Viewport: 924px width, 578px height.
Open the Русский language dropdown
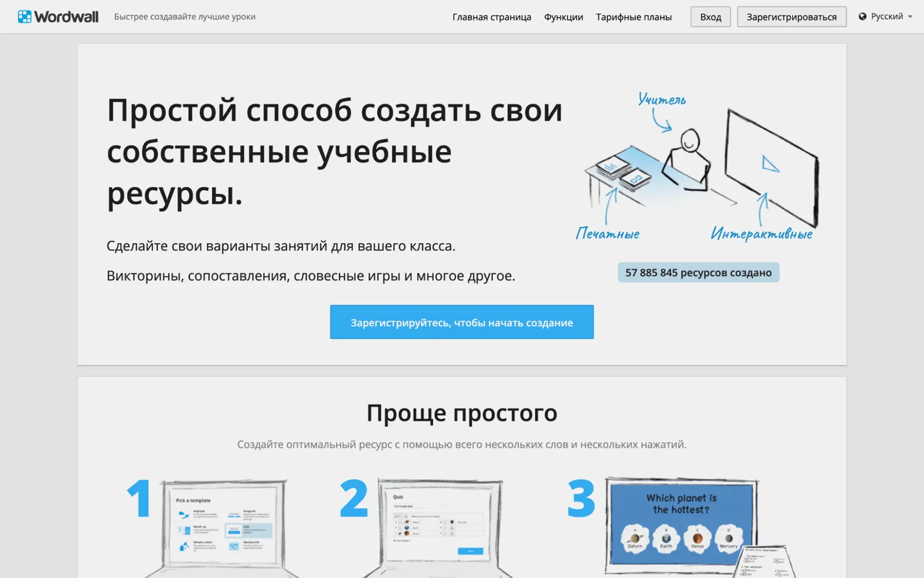click(x=886, y=17)
